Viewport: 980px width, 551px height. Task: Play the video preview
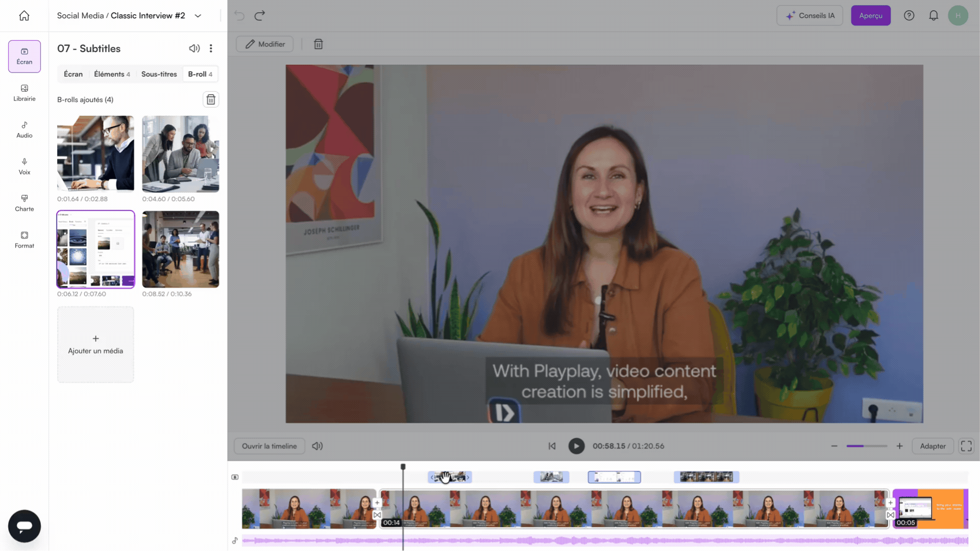(x=576, y=446)
